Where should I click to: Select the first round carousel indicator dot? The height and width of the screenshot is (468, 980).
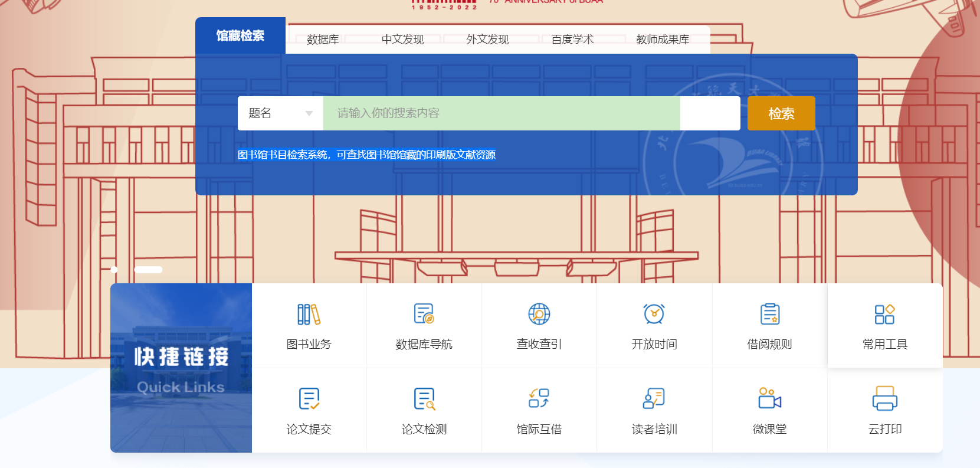(x=114, y=270)
